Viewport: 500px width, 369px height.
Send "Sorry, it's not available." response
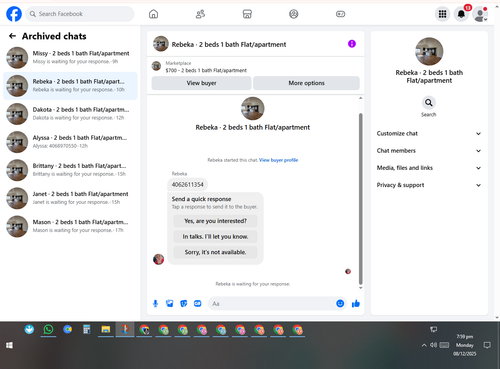(215, 252)
